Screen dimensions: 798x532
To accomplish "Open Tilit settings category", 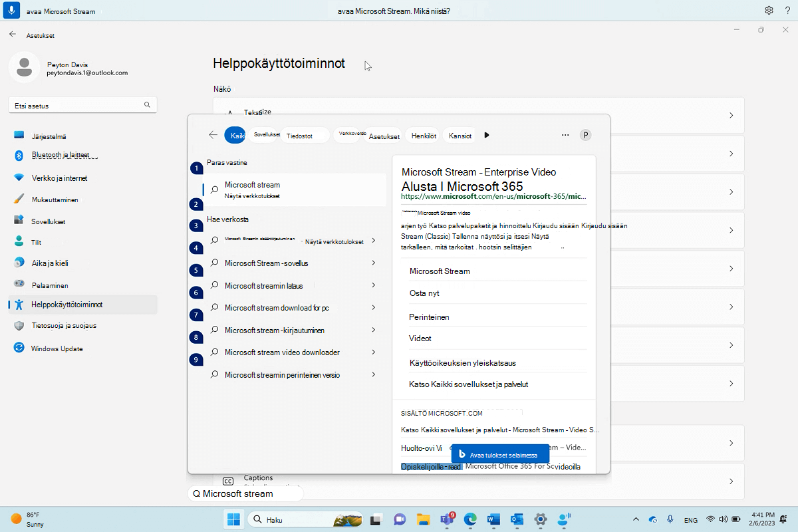I will [x=83, y=243].
